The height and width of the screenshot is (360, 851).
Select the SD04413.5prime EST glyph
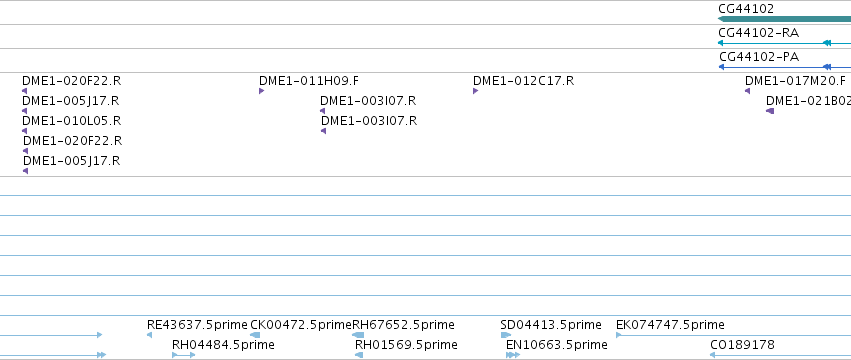click(506, 335)
